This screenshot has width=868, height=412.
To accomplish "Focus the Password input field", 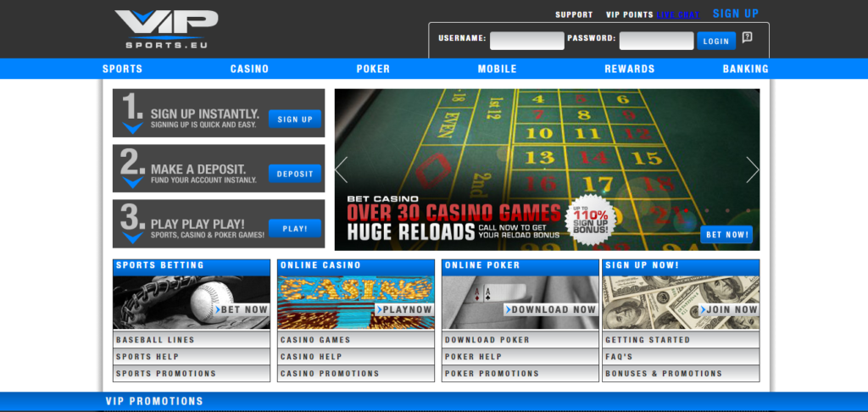I will (x=656, y=41).
